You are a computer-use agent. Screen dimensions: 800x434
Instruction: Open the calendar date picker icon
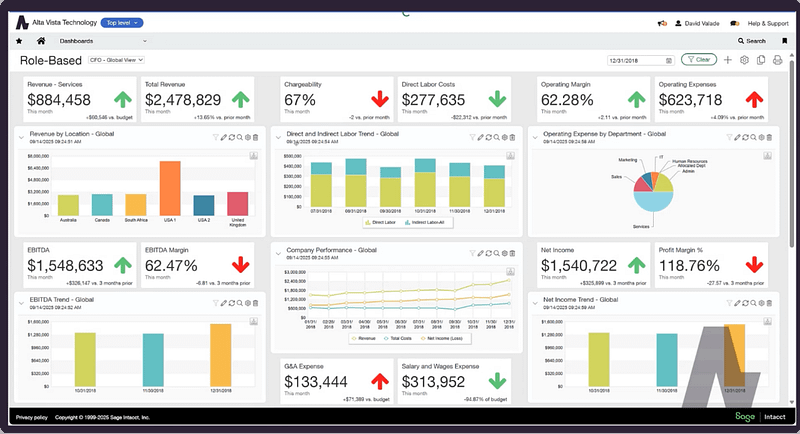tap(668, 60)
